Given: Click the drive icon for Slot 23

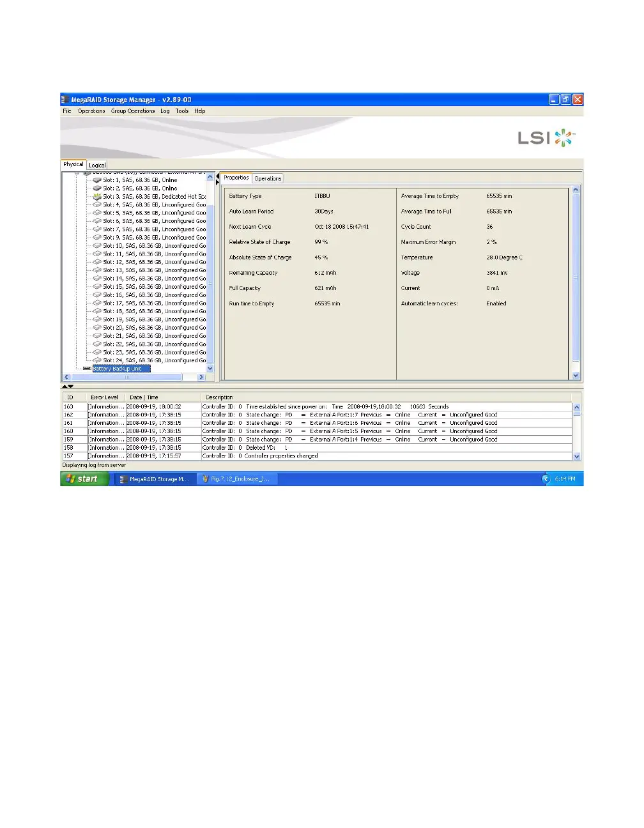Looking at the screenshot, I should tap(97, 352).
